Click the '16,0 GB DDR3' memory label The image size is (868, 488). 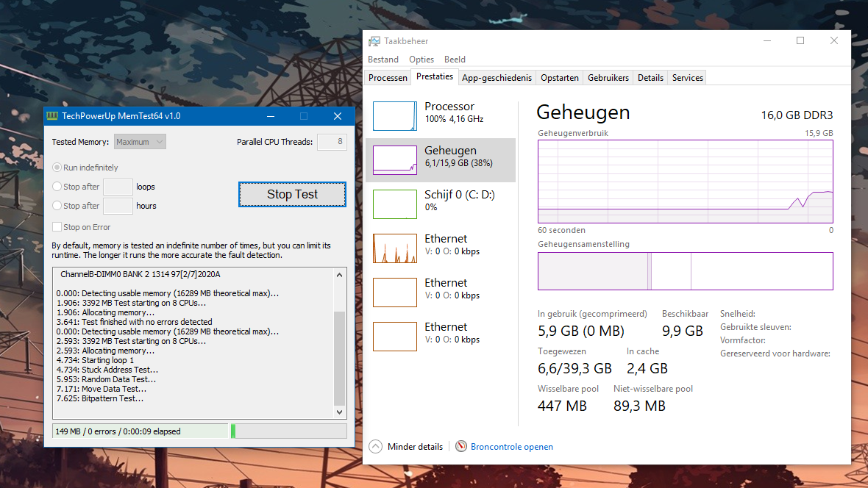pos(797,115)
